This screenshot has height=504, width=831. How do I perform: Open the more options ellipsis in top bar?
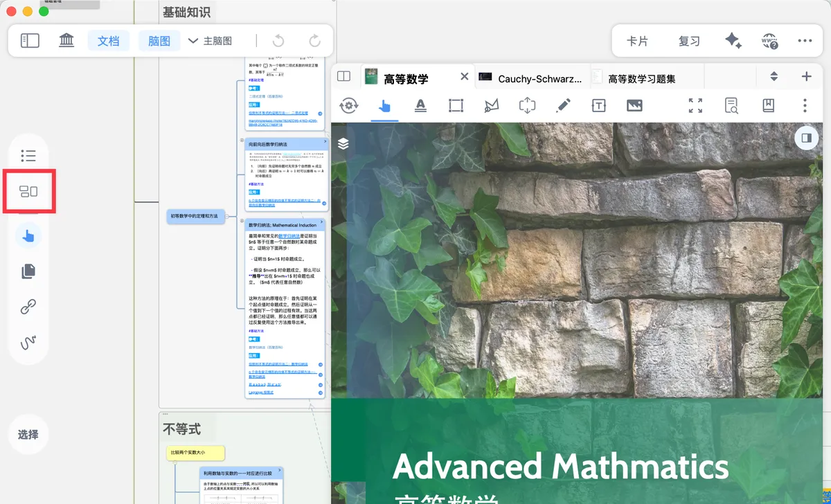[x=805, y=41]
